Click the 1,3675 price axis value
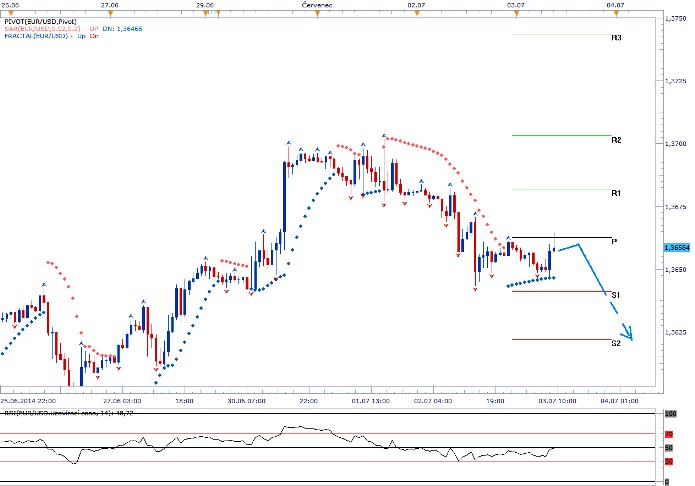Screen dimensions: 695x486 675,207
